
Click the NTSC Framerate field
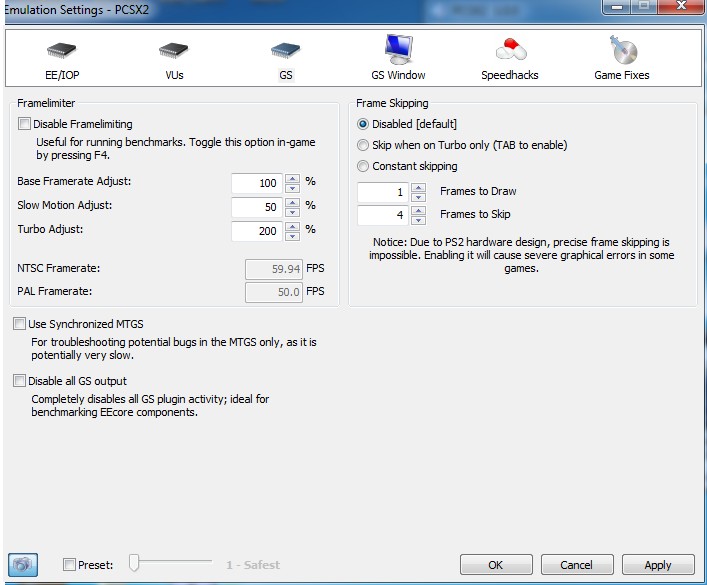(x=274, y=269)
